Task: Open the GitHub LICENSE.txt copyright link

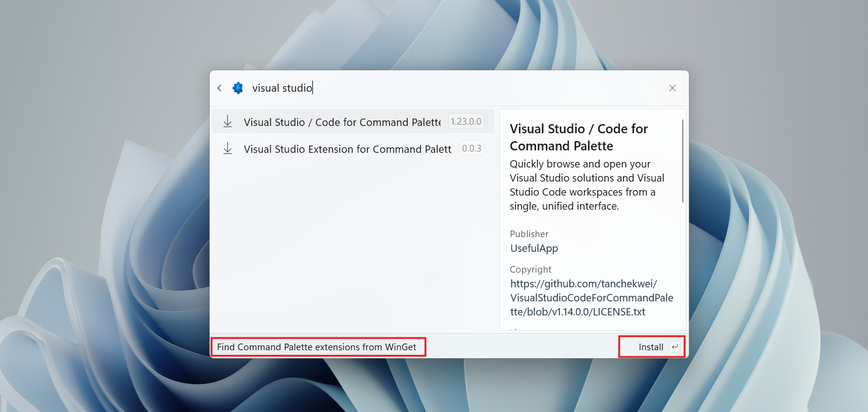Action: [592, 297]
